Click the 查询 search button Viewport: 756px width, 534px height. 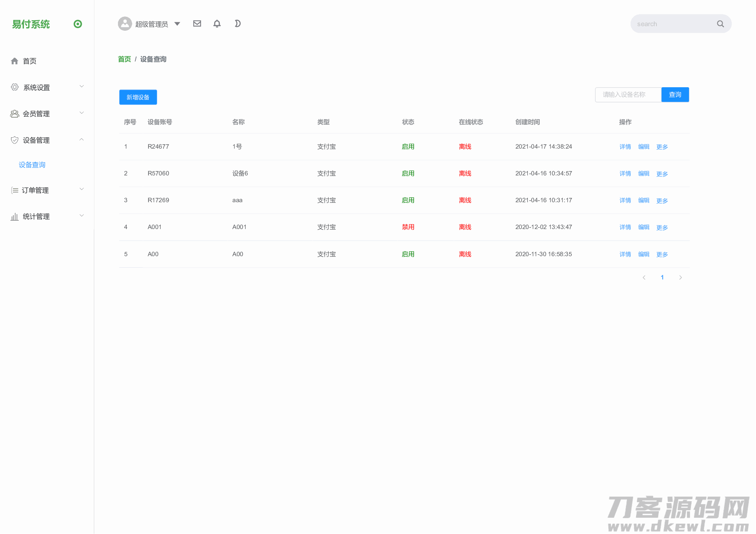(x=675, y=95)
